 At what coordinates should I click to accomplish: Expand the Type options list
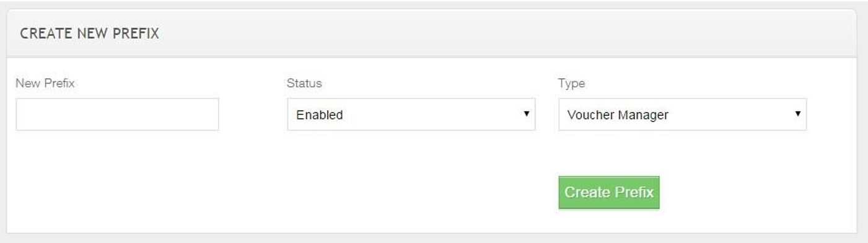tap(682, 114)
